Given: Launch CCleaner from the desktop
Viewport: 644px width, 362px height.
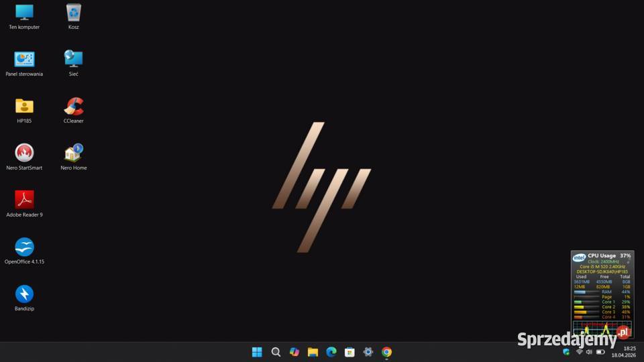Looking at the screenshot, I should coord(74,111).
